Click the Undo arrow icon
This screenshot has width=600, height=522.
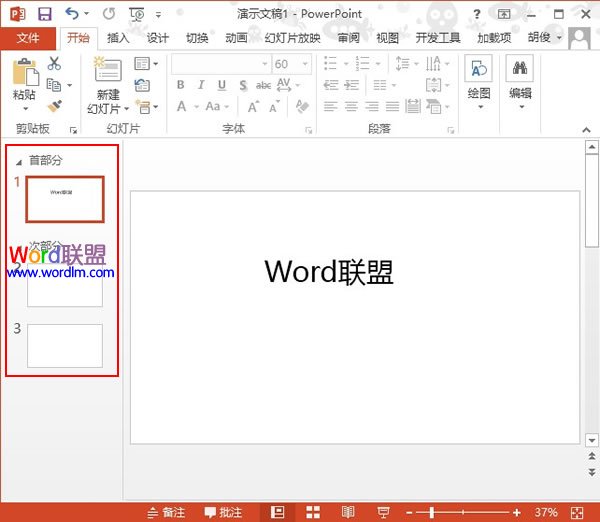[x=71, y=14]
